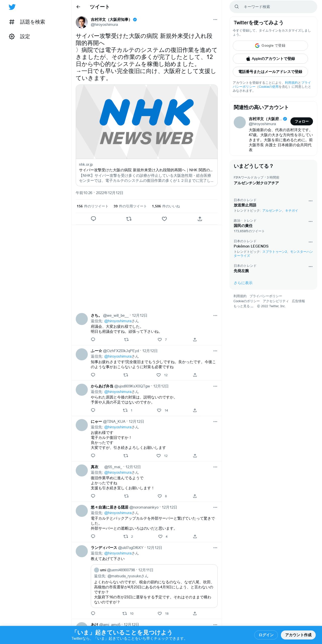This screenshot has height=644, width=322.
Task: Share the reply from にゃー
Action: tap(195, 456)
